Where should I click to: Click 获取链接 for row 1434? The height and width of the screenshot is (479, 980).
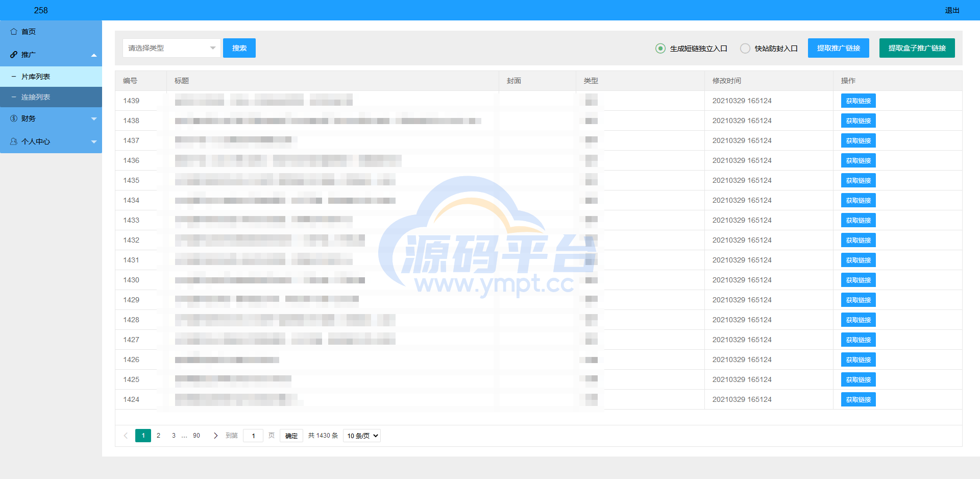859,200
